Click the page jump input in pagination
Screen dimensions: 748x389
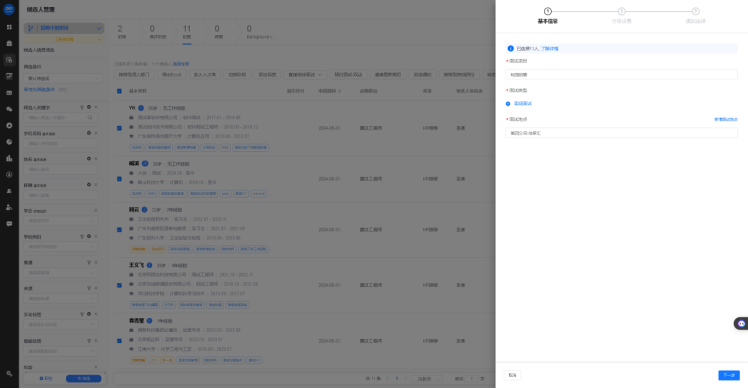point(471,378)
